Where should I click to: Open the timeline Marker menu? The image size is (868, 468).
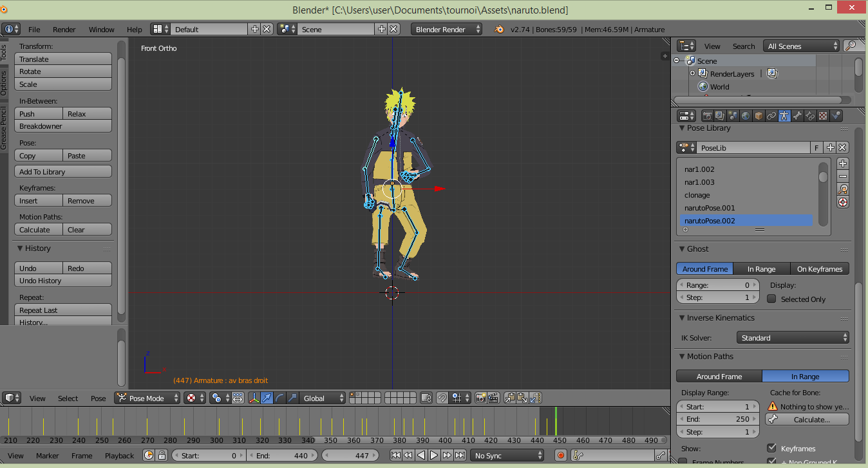(48, 455)
